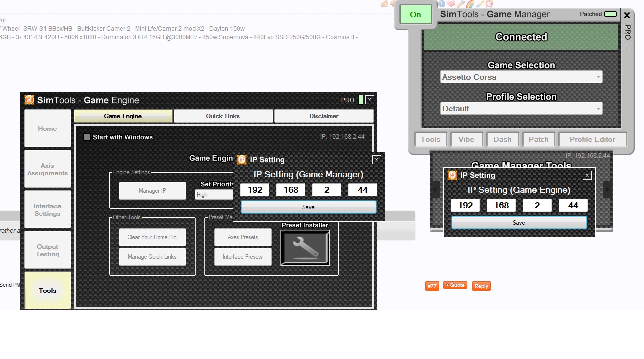Click the Send PM link
Image resolution: width=644 pixels, height=359 pixels.
click(10, 285)
